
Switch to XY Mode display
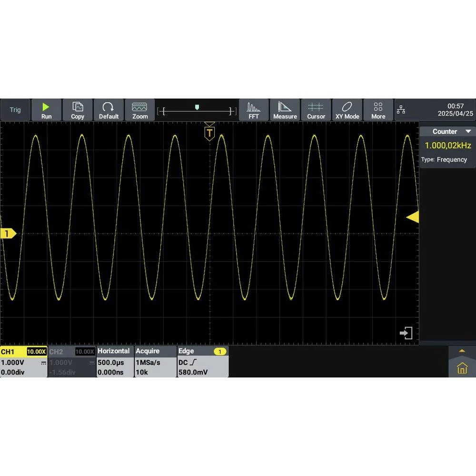tap(347, 110)
